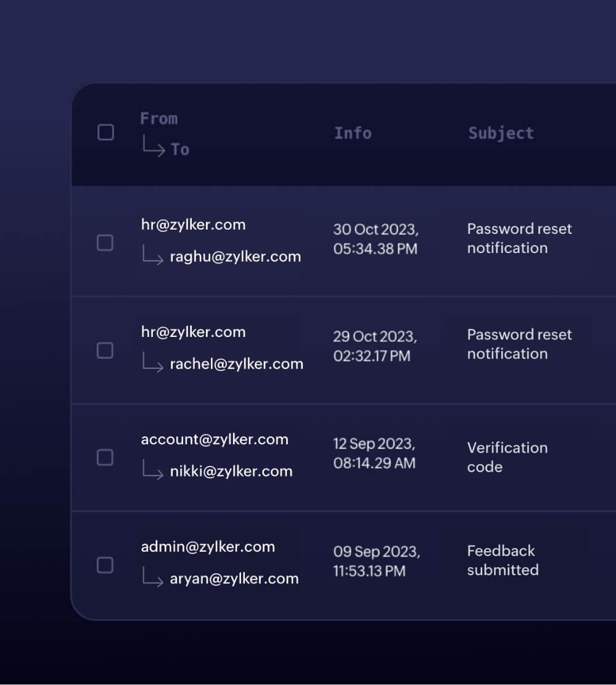Click sender account@zylker.com
The image size is (616, 685).
click(215, 439)
